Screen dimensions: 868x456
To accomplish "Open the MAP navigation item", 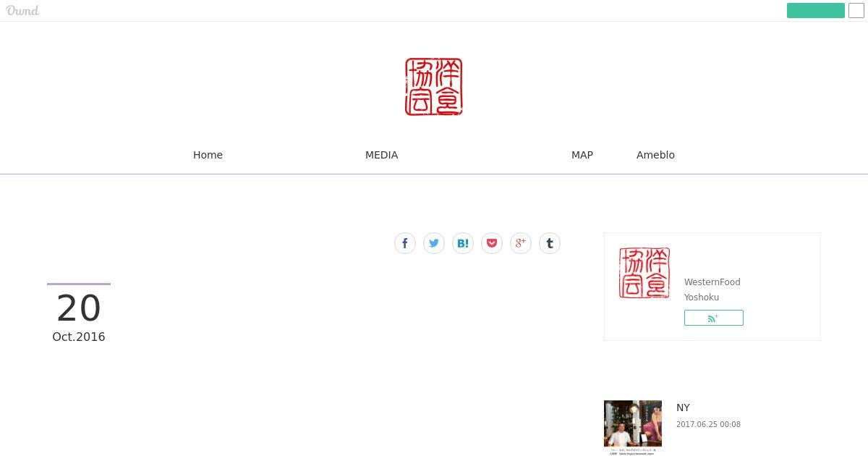I will pyautogui.click(x=582, y=155).
